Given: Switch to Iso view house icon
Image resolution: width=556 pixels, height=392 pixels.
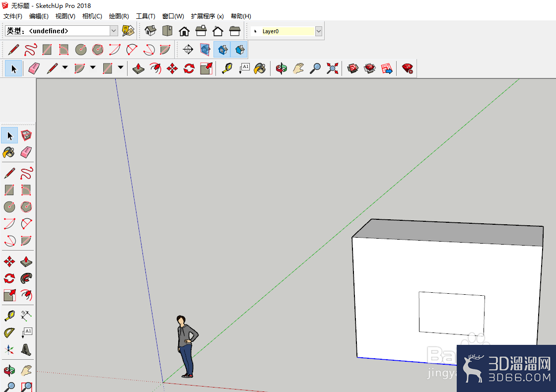Looking at the screenshot, I should [x=150, y=31].
